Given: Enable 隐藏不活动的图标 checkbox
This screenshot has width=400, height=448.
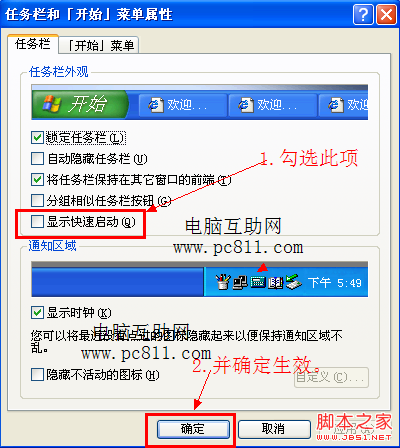Looking at the screenshot, I should [x=37, y=375].
